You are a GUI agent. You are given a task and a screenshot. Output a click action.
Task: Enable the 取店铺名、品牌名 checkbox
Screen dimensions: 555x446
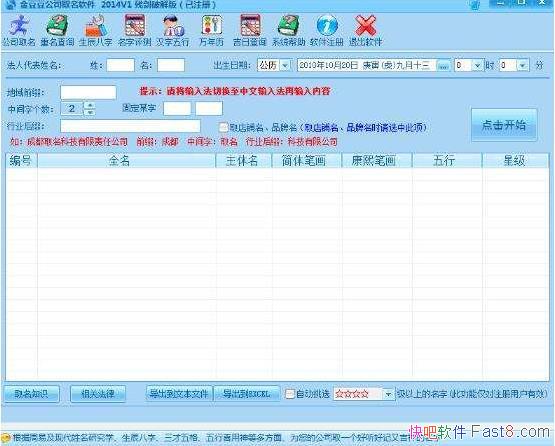[223, 127]
